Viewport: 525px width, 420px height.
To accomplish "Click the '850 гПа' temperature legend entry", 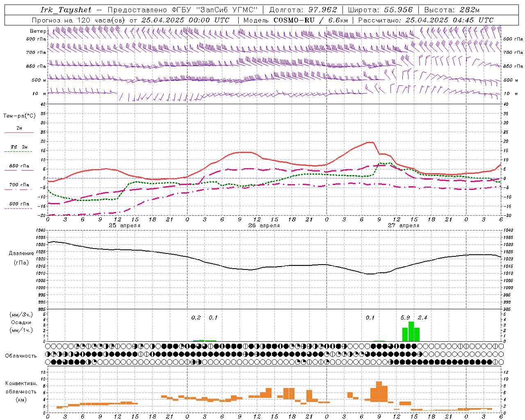I will coord(19,166).
